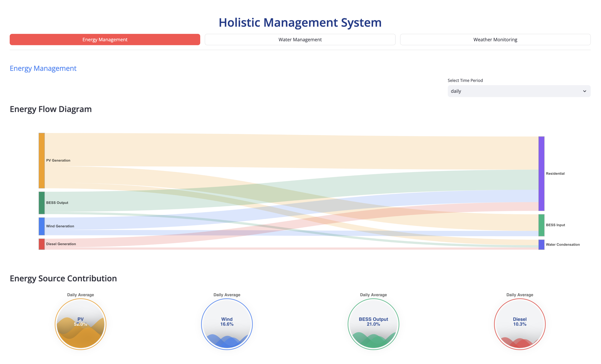Click the green BESS Output node bar
The height and width of the screenshot is (364, 601).
tap(42, 203)
